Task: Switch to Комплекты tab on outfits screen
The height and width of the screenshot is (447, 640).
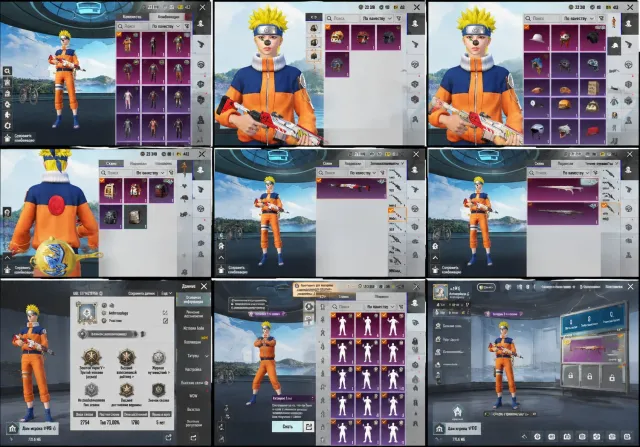Action: 132,17
